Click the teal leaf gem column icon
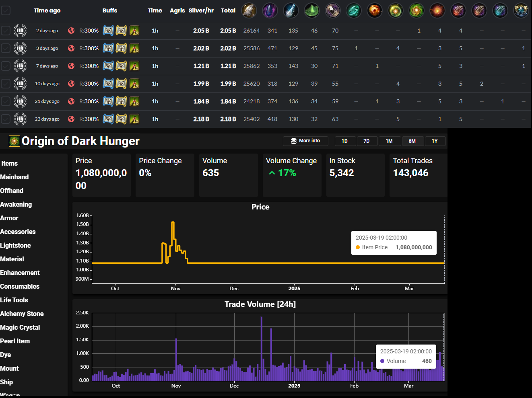This screenshot has height=398, width=532. click(x=354, y=10)
